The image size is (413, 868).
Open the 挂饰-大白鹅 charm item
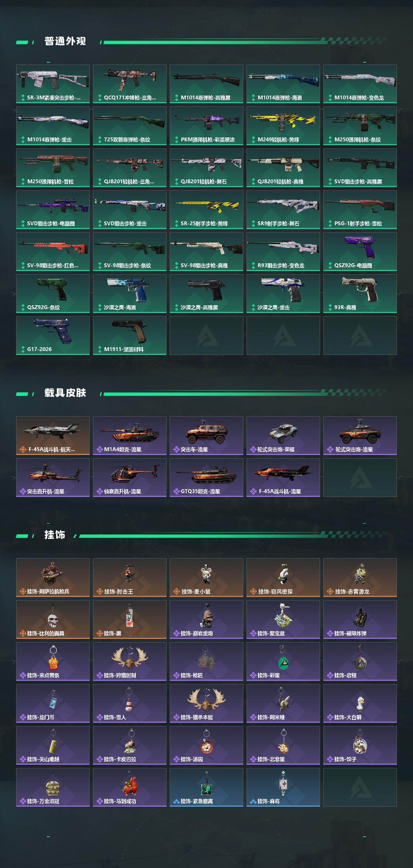(360, 703)
